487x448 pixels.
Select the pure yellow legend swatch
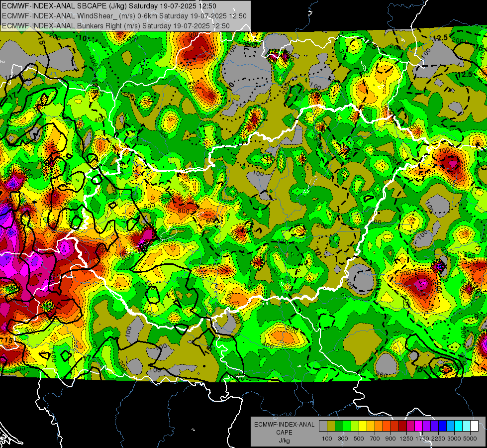click(363, 426)
